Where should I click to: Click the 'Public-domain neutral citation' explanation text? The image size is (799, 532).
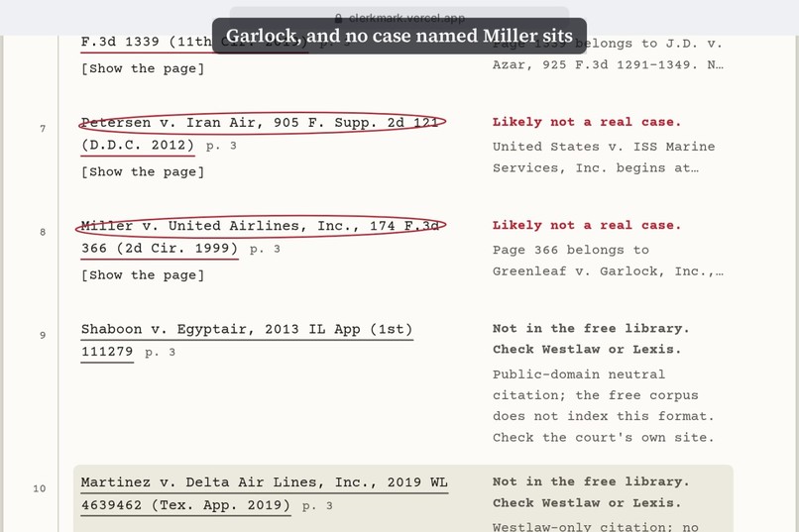604,406
